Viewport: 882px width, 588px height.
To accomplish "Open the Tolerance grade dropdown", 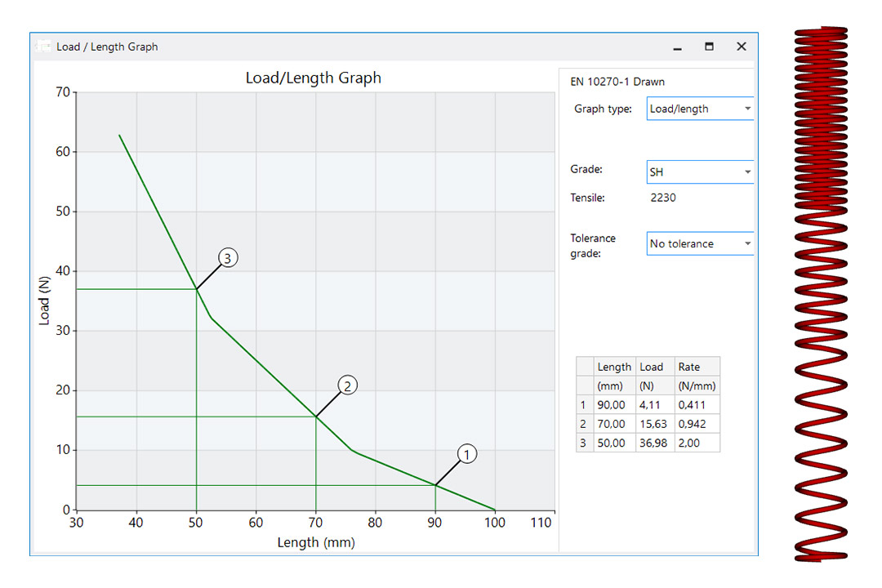I will point(700,243).
